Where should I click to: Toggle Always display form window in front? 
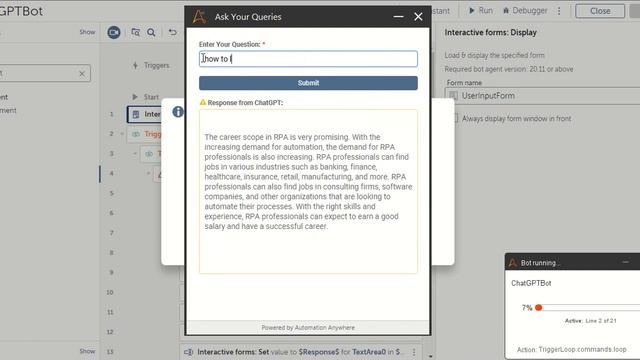coord(456,118)
